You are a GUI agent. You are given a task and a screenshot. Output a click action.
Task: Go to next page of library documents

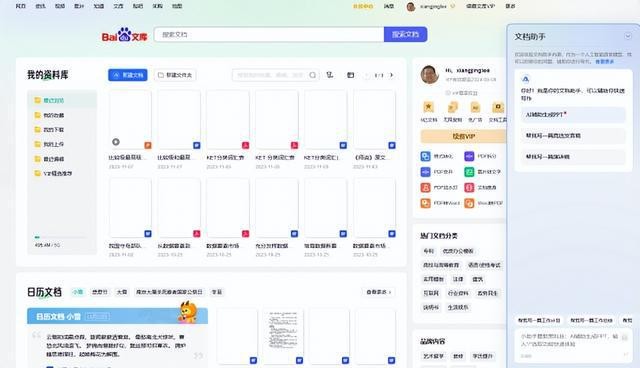tap(391, 75)
